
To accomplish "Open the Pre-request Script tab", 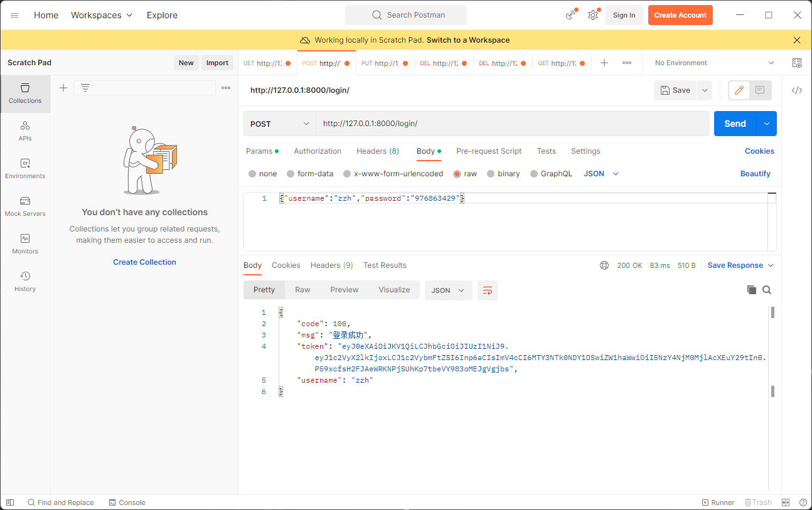I will pos(489,151).
